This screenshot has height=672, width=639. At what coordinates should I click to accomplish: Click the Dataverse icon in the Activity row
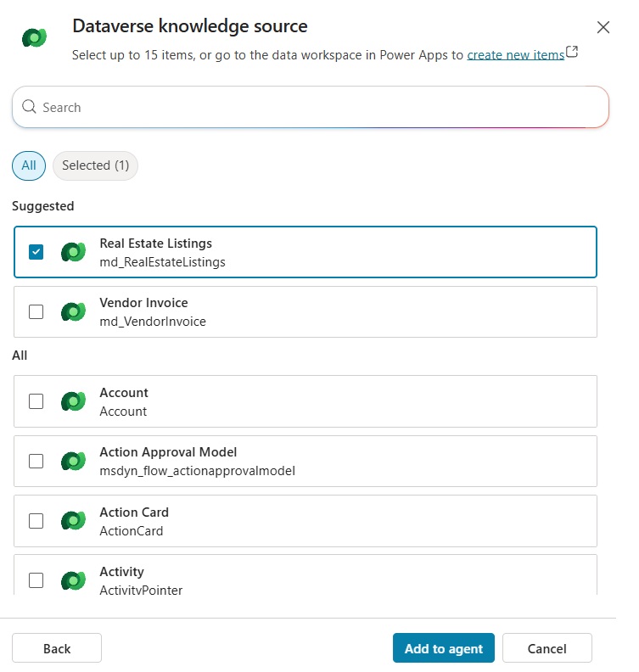point(73,580)
